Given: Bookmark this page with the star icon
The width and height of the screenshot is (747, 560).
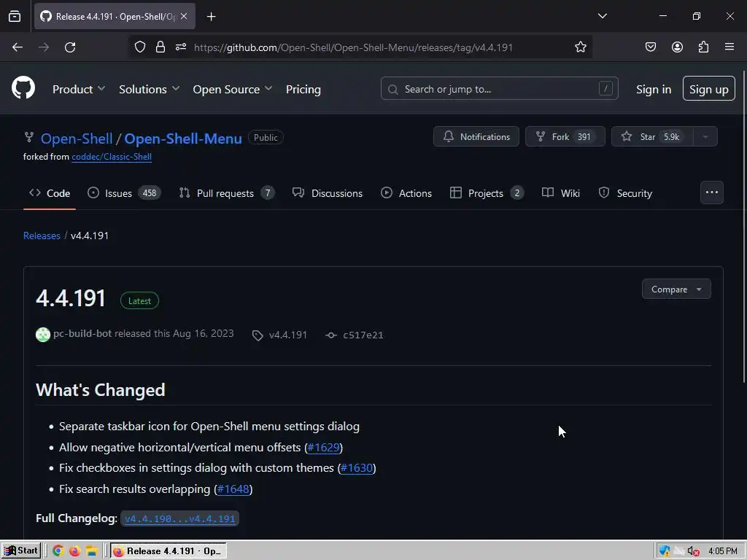Looking at the screenshot, I should (580, 47).
